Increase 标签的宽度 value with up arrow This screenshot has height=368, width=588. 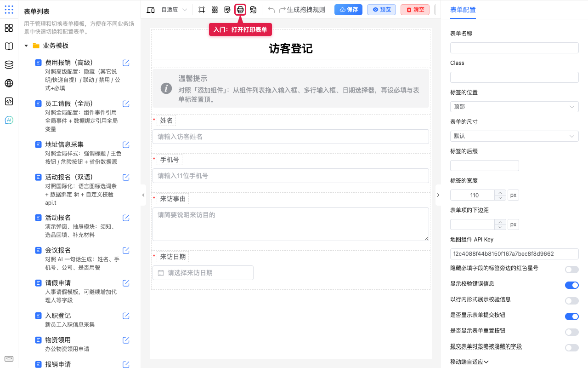(500, 192)
